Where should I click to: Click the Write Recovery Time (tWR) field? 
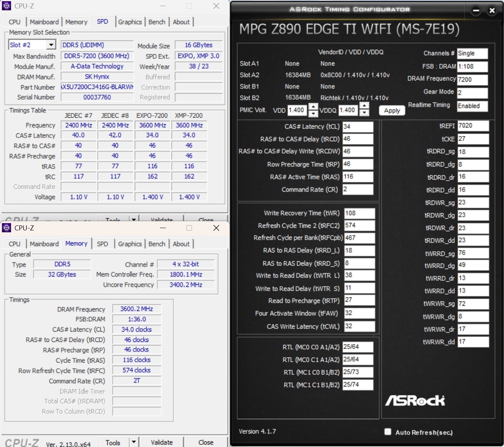[x=359, y=213]
